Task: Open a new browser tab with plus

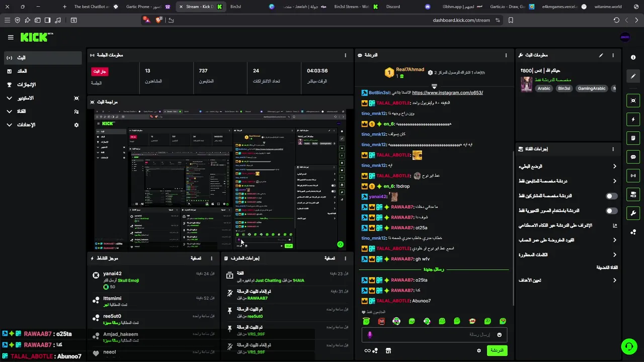Action: click(64, 7)
